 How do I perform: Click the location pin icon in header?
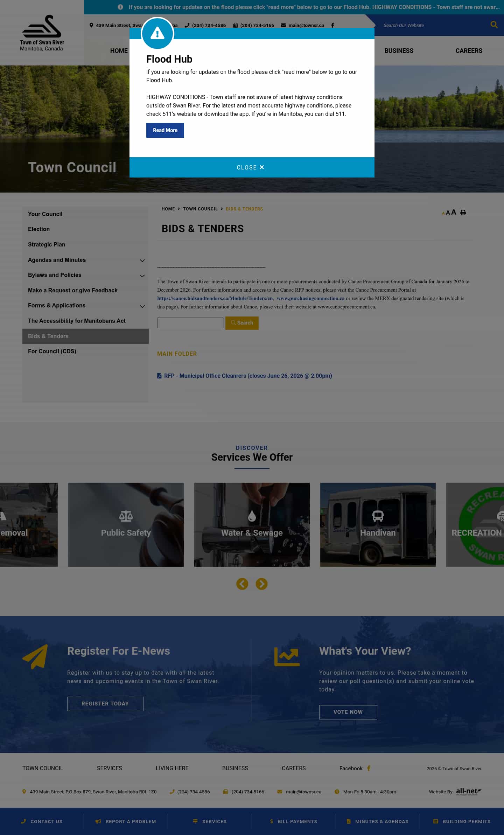coord(91,25)
